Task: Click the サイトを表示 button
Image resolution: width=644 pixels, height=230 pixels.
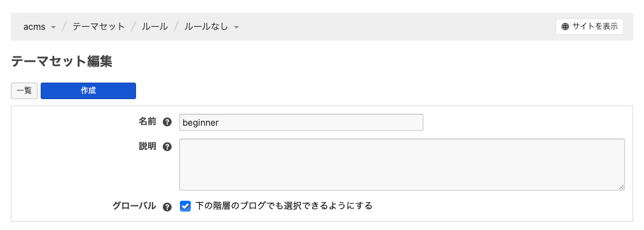Action: (x=589, y=27)
